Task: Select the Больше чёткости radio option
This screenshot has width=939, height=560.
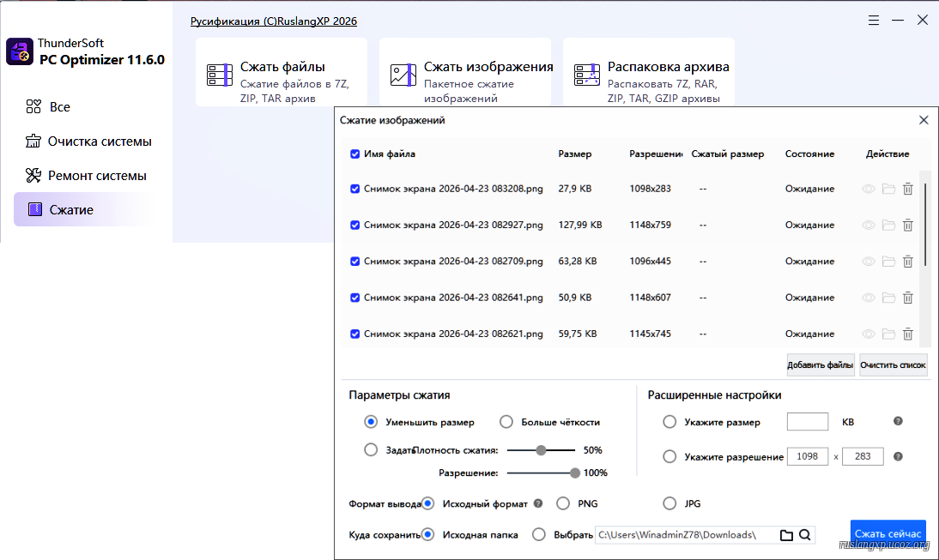Action: 506,422
